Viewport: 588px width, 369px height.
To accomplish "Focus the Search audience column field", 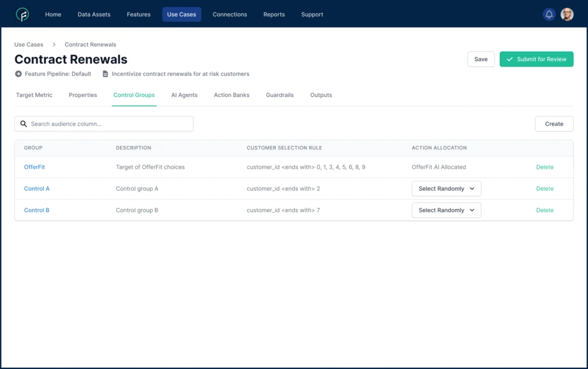I will tap(104, 124).
